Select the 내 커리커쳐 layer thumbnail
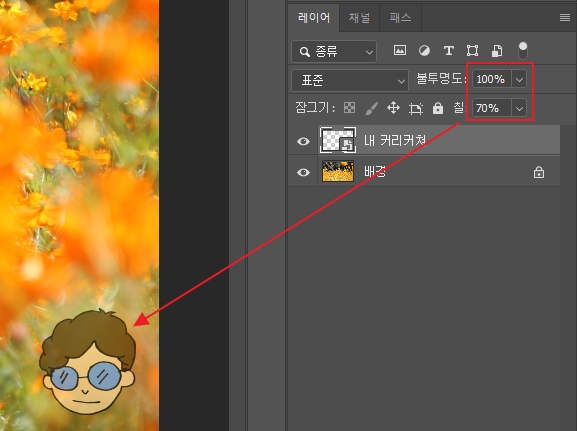 pyautogui.click(x=338, y=140)
